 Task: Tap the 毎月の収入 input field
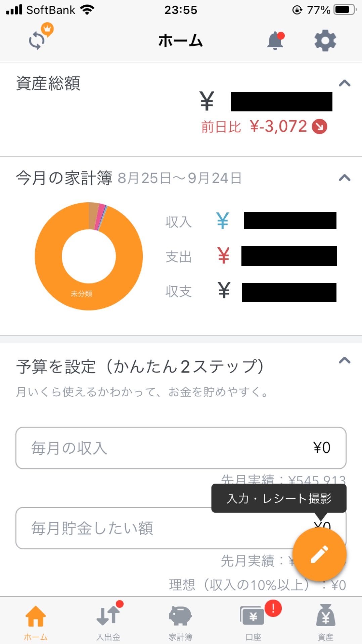(x=181, y=448)
